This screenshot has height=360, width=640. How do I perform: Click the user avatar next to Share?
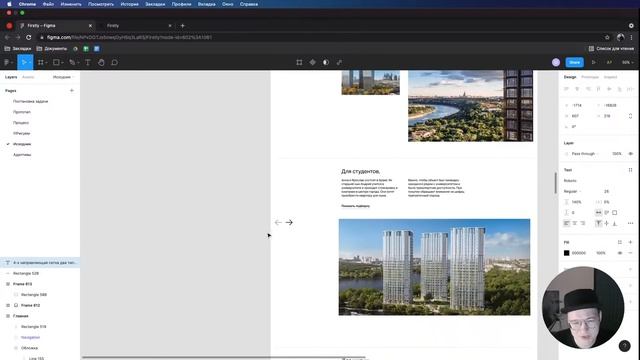pyautogui.click(x=556, y=62)
